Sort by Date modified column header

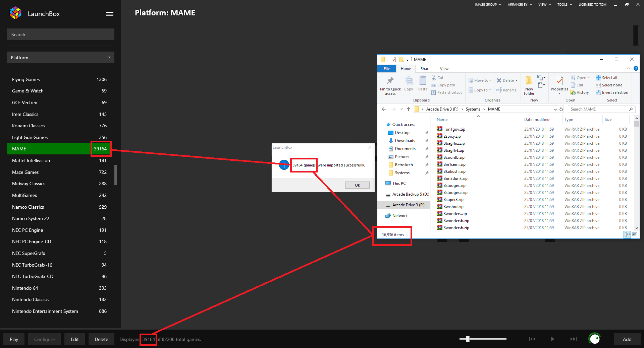click(x=537, y=120)
